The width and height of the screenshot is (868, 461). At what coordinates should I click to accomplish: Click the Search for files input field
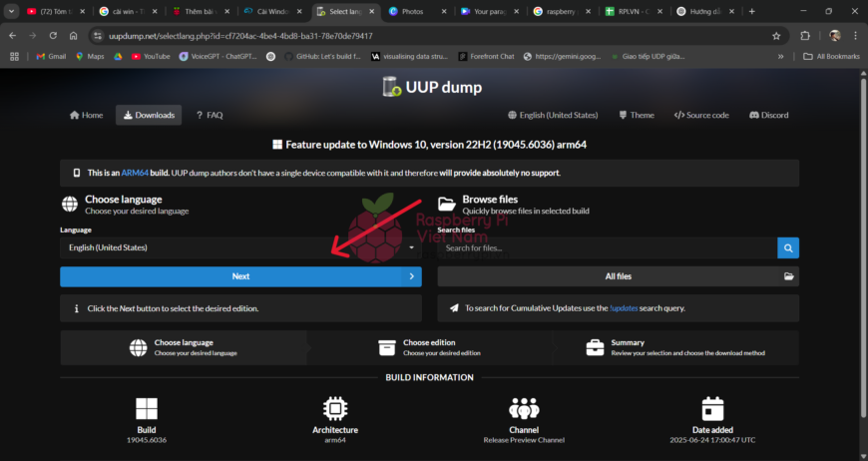tap(608, 247)
